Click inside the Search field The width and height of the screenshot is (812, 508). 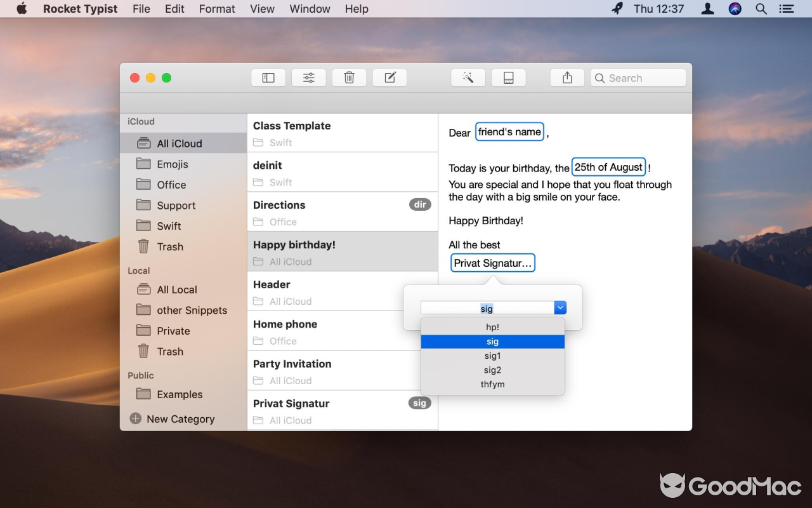point(638,77)
